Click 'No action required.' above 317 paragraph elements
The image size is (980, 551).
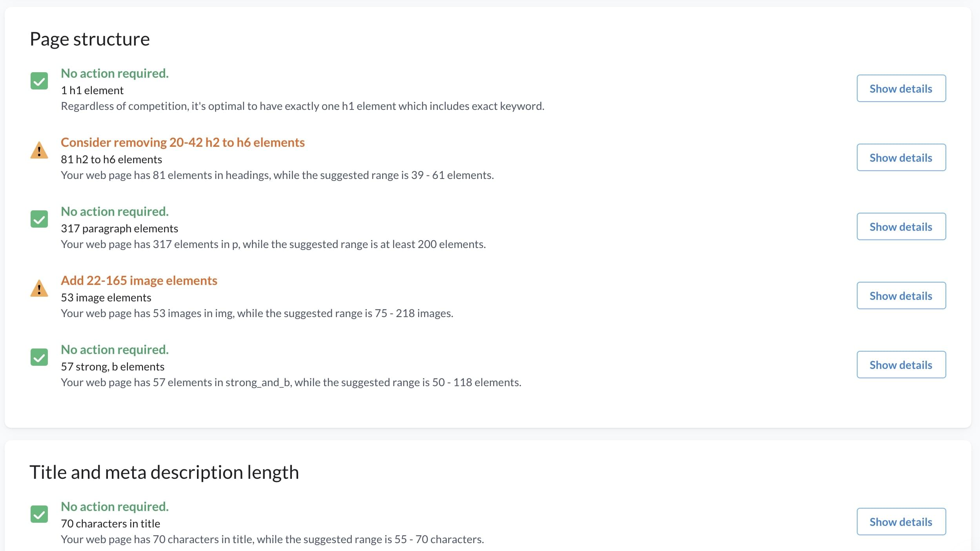115,211
